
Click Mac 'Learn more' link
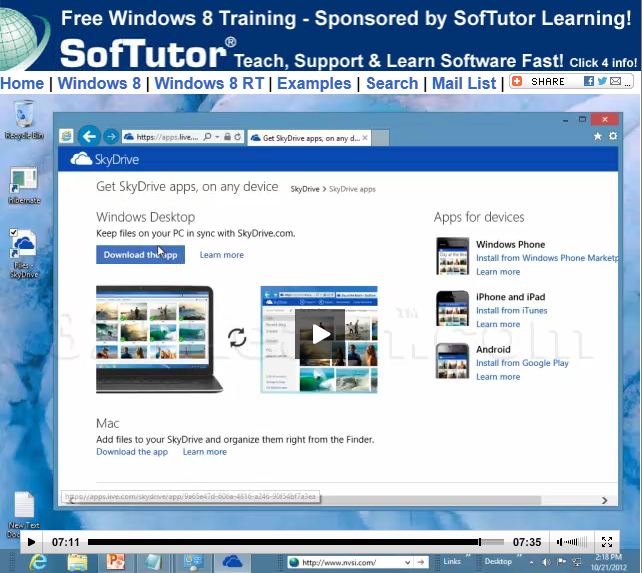tap(205, 452)
